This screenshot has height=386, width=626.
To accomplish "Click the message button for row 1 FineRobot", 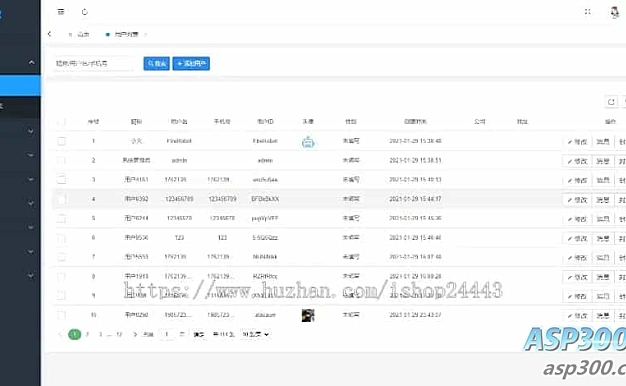I will click(603, 142).
